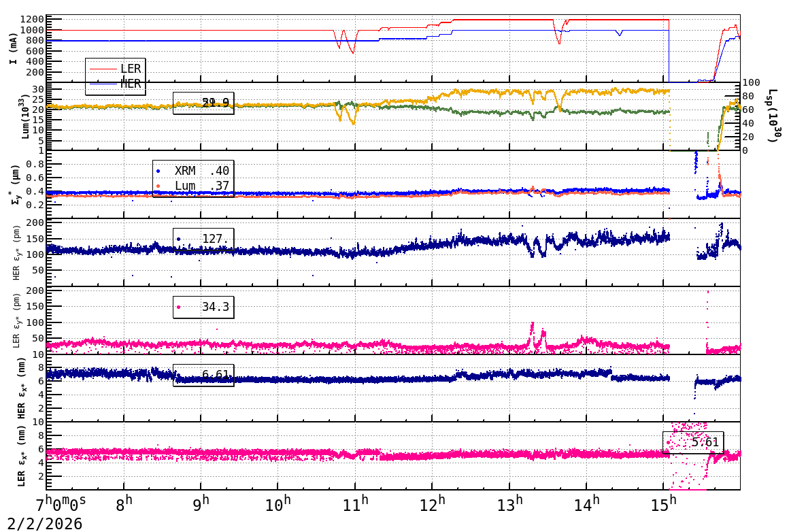Click the I (mA) axis label
Screen dimensions: 789x532
tap(13, 48)
